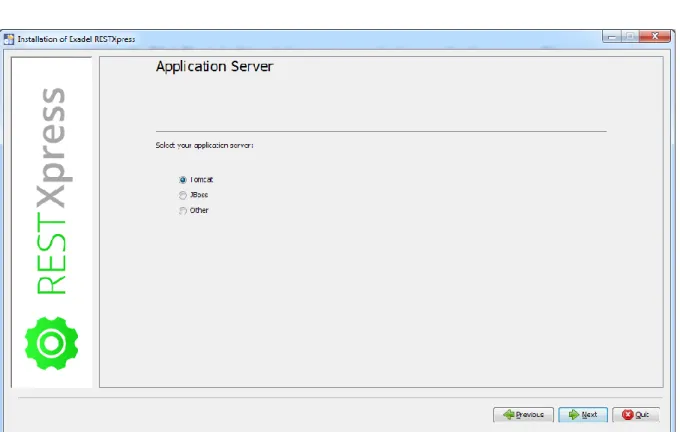The height and width of the screenshot is (432, 680).
Task: Continue with the Next button
Action: 582,415
